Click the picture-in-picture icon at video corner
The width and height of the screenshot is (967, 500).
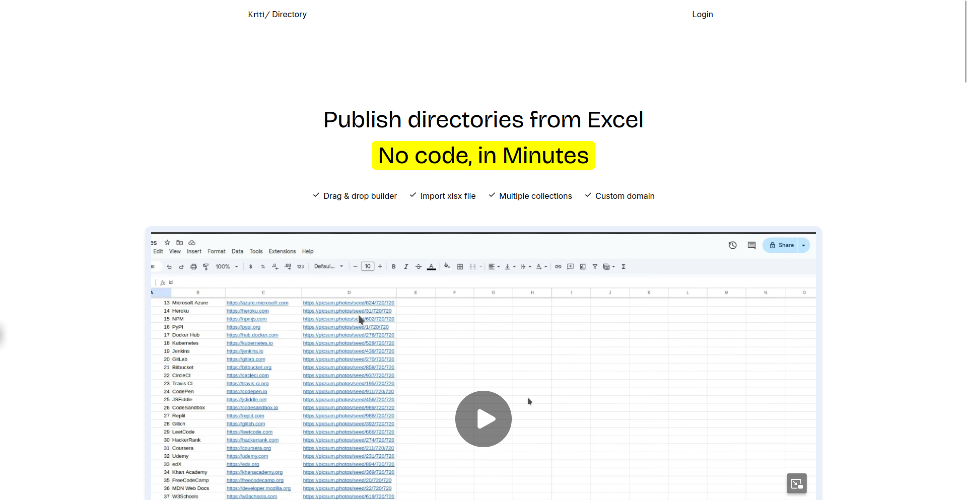[x=797, y=483]
